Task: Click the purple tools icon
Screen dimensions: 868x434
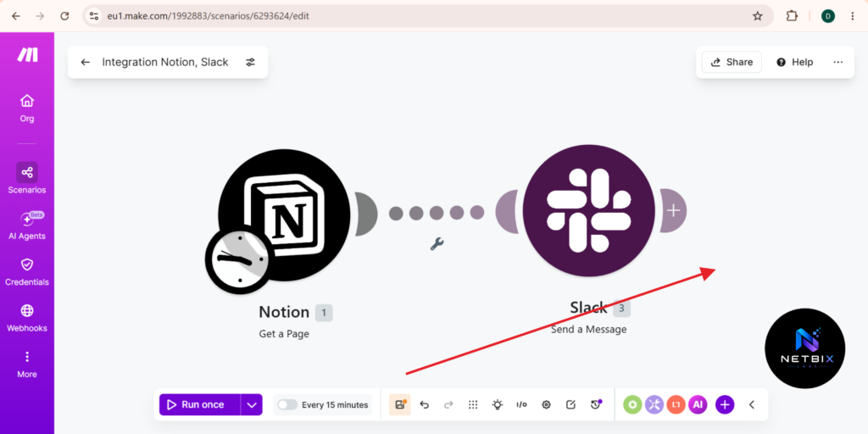Action: (654, 404)
